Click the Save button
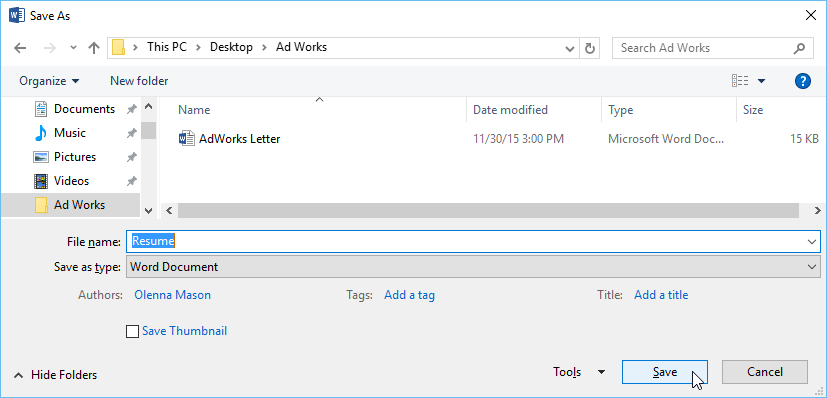 (x=665, y=372)
